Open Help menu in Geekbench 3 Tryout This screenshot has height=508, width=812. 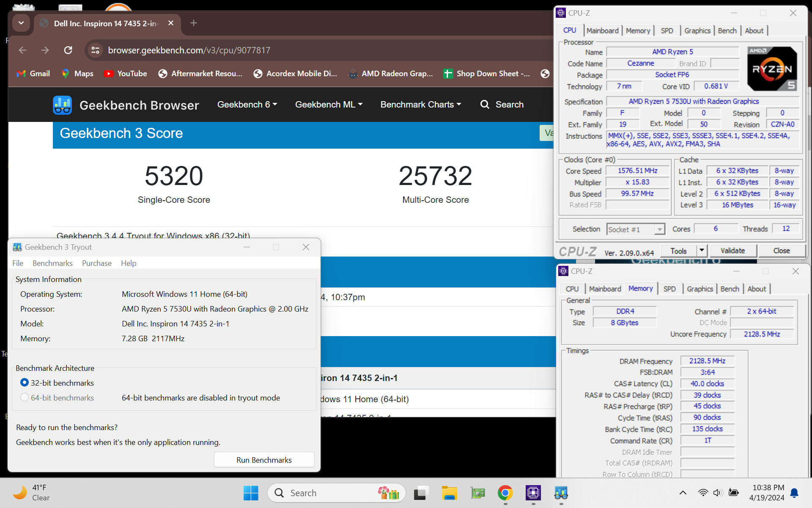click(x=129, y=263)
